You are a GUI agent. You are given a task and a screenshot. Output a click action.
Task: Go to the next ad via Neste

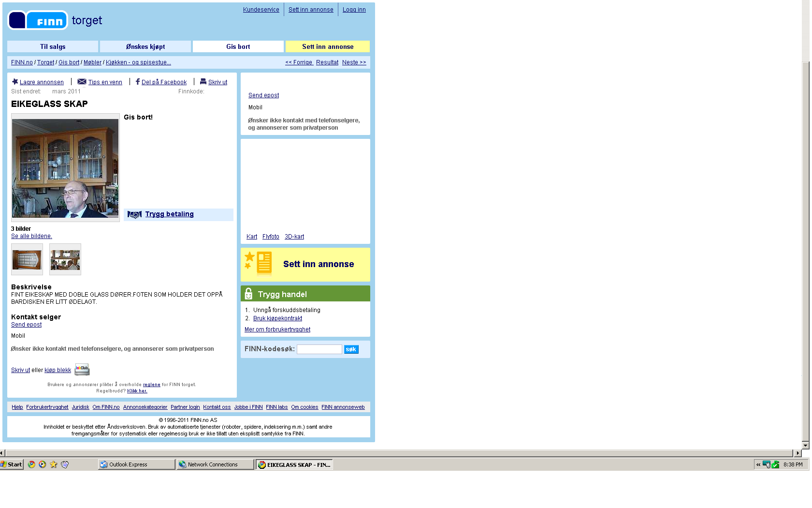coord(354,62)
